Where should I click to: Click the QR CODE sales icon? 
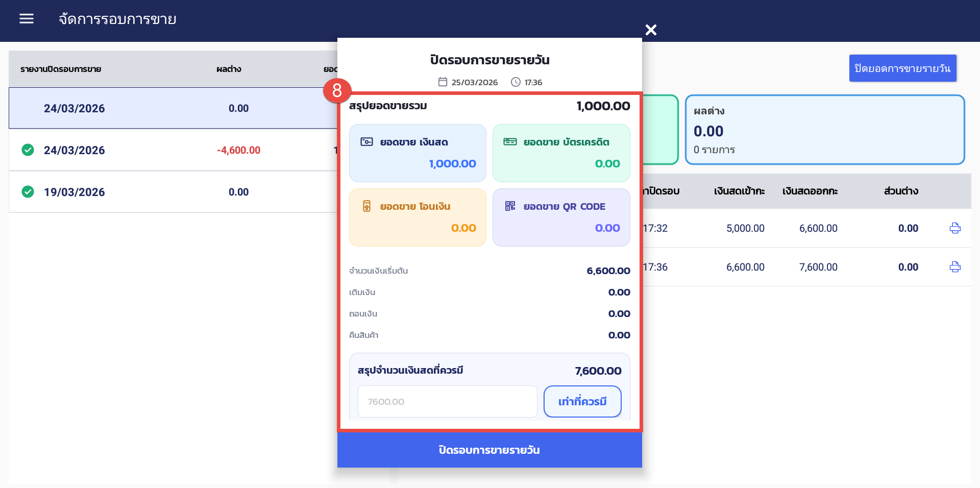pyautogui.click(x=510, y=206)
